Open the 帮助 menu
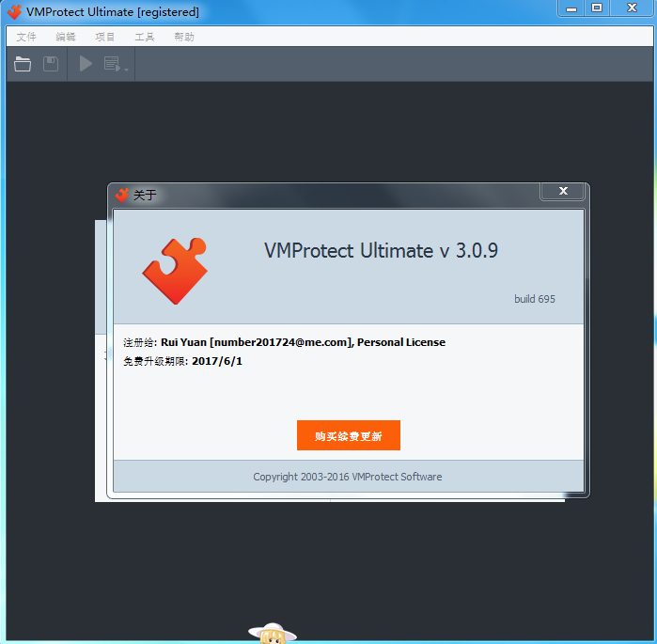657x644 pixels. pyautogui.click(x=184, y=37)
